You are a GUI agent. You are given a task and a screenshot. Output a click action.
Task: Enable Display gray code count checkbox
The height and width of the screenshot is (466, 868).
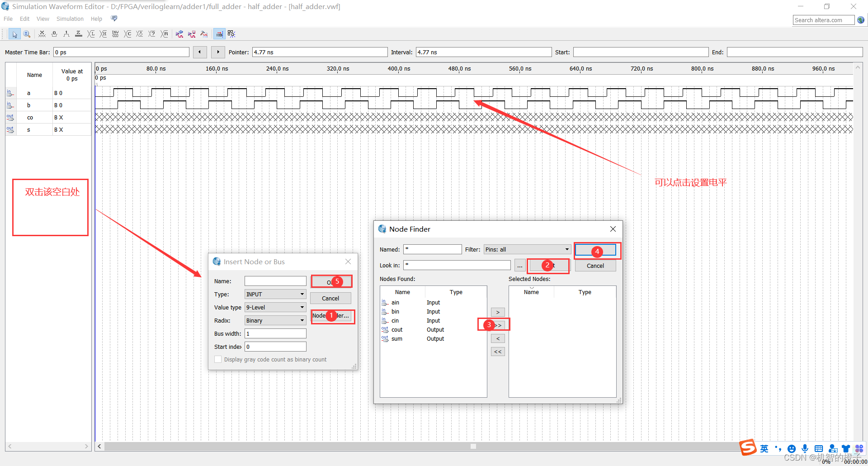218,359
